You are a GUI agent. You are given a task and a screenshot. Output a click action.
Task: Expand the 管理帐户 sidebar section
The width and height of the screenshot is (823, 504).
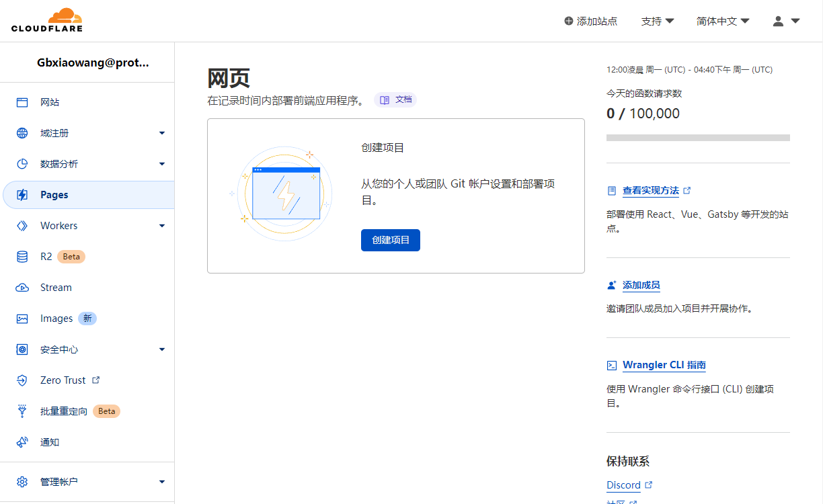click(161, 482)
